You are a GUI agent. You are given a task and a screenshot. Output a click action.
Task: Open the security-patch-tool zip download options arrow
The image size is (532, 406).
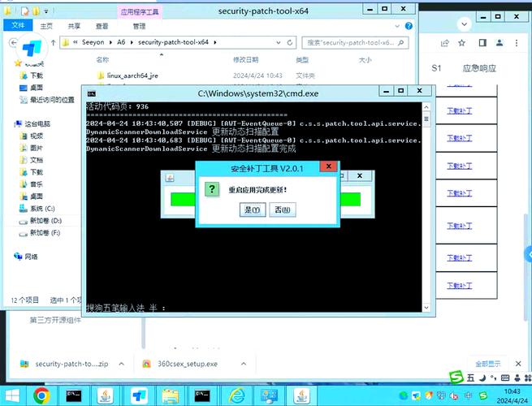(123, 364)
